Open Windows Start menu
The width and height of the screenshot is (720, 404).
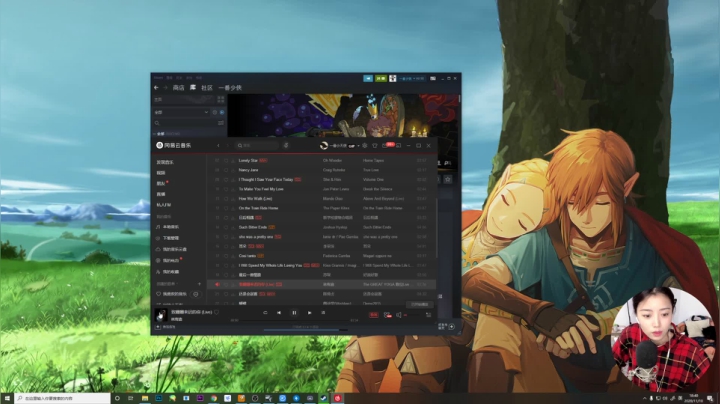pyautogui.click(x=7, y=398)
